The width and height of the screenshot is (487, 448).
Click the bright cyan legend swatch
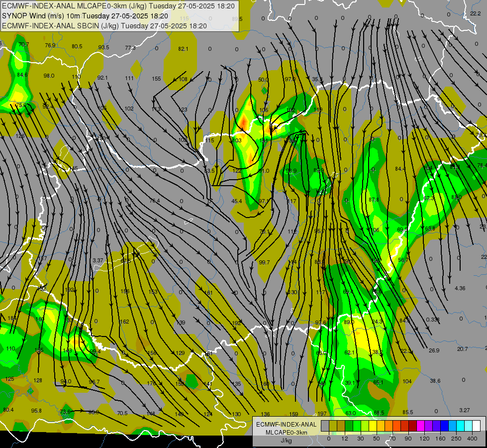click(x=460, y=426)
